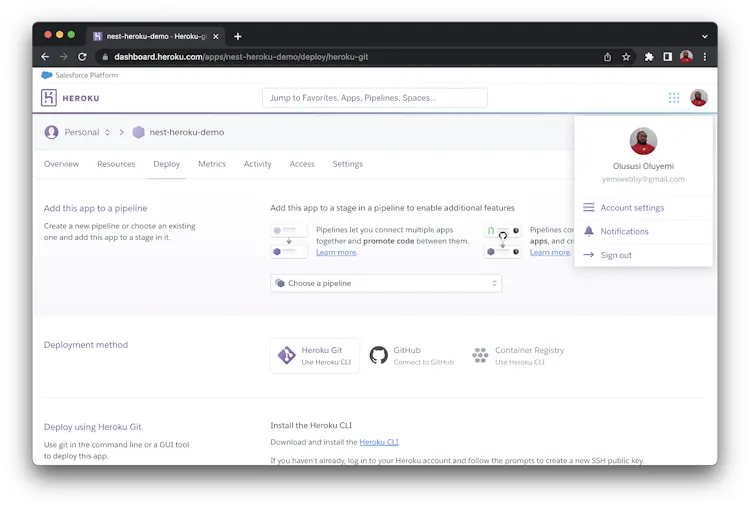Click the browser forward arrow
This screenshot has width=750, height=508.
click(64, 57)
